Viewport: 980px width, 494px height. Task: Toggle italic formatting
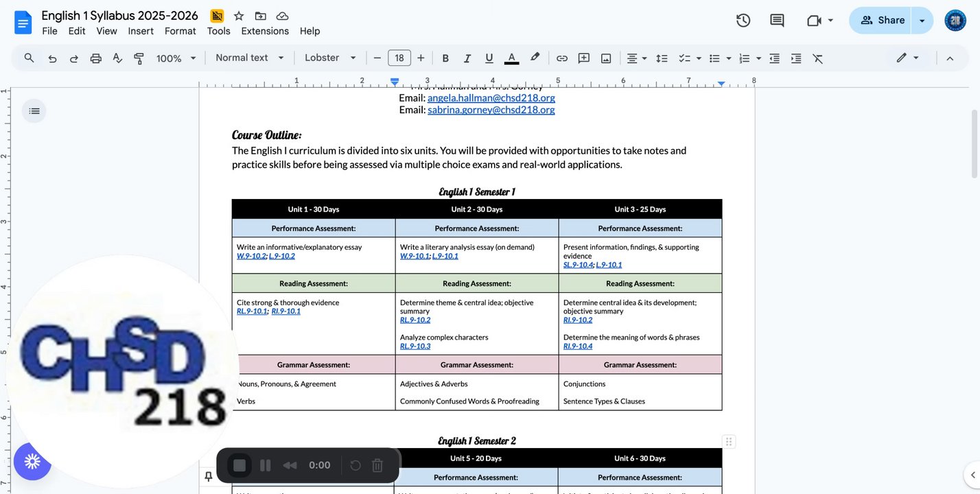coord(467,58)
